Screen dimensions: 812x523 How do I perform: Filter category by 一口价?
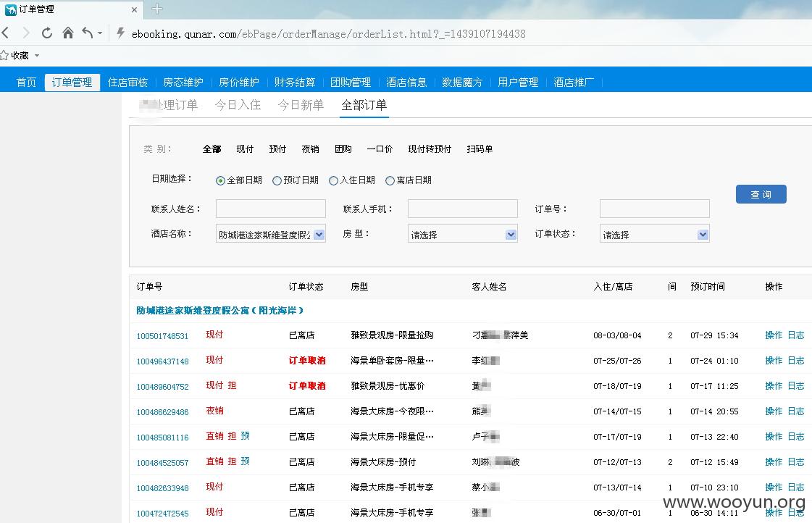pos(380,149)
